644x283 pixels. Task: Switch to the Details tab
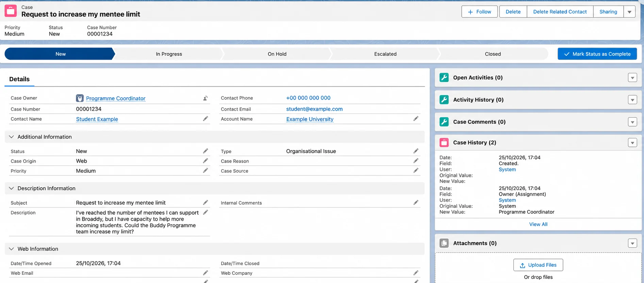click(x=19, y=79)
